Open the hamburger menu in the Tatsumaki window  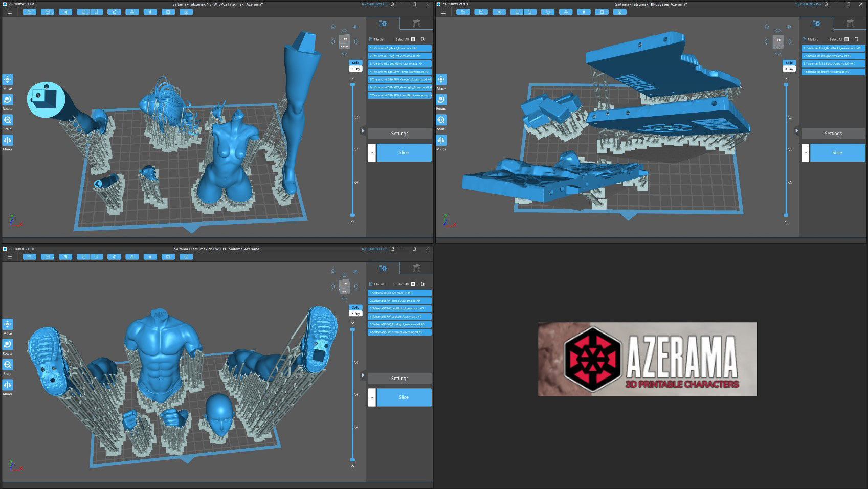(10, 12)
